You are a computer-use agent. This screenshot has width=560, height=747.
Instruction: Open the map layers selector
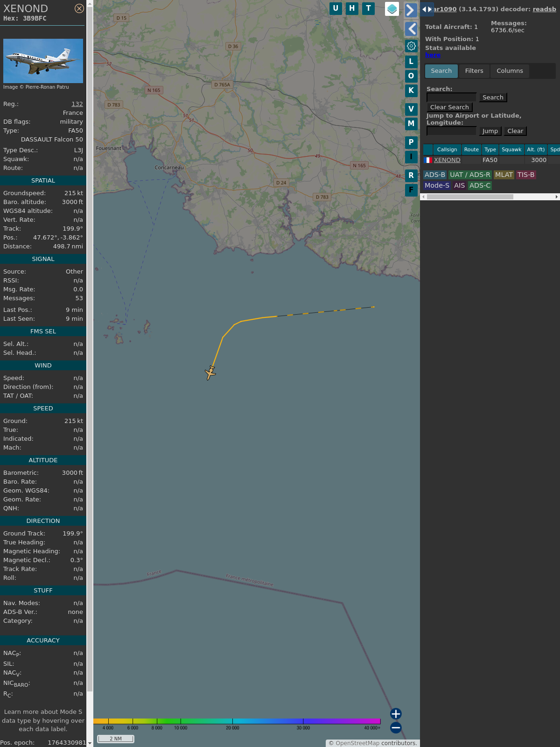[392, 9]
